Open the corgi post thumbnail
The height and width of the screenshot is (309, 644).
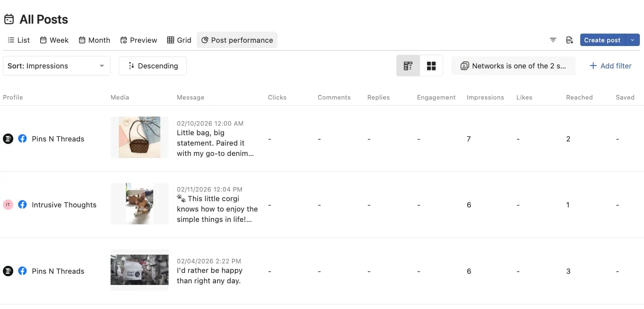140,204
